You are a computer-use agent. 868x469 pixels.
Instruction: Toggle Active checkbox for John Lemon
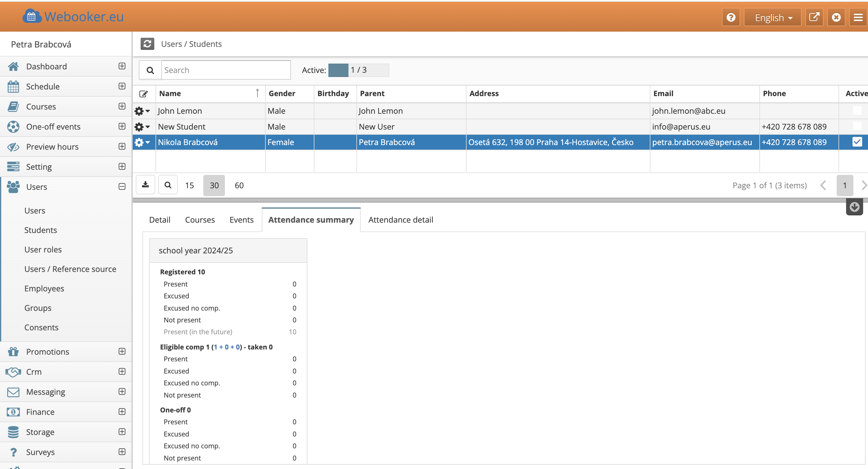coord(857,110)
